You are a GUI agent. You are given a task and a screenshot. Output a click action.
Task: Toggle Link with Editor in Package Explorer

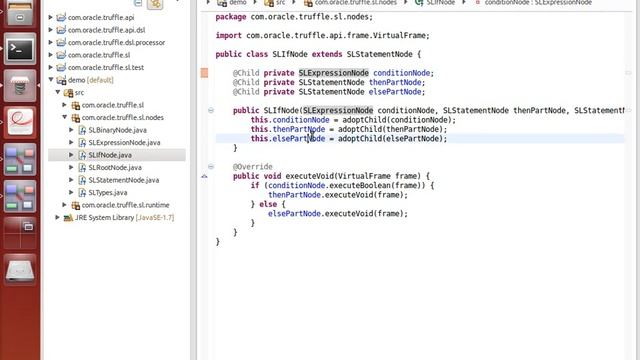point(155,4)
